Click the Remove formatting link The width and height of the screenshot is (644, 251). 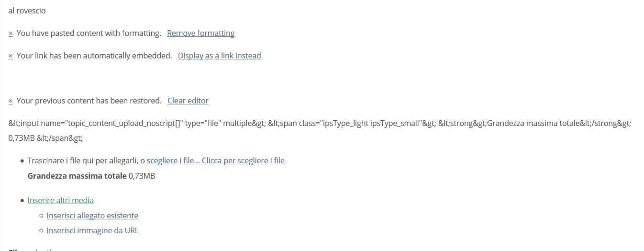click(x=200, y=33)
